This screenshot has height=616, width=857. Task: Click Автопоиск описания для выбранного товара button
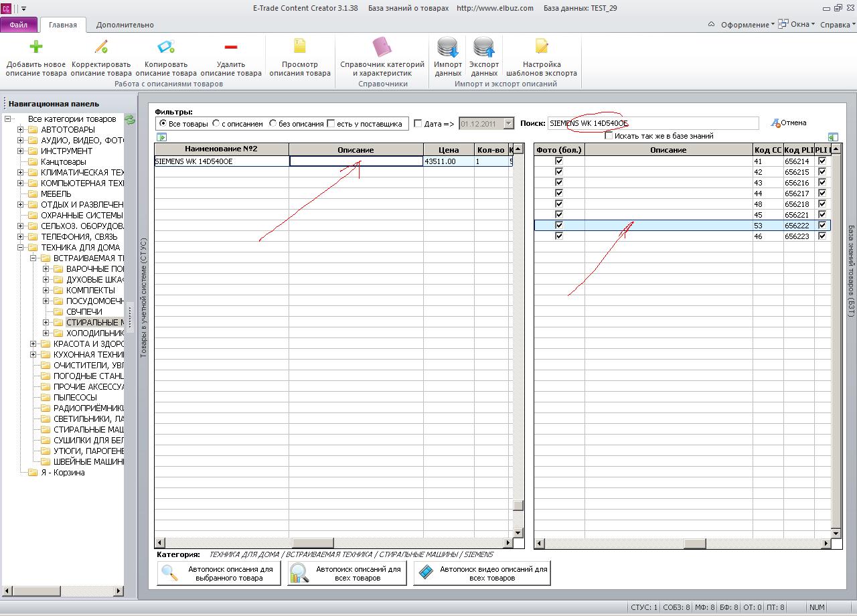219,574
